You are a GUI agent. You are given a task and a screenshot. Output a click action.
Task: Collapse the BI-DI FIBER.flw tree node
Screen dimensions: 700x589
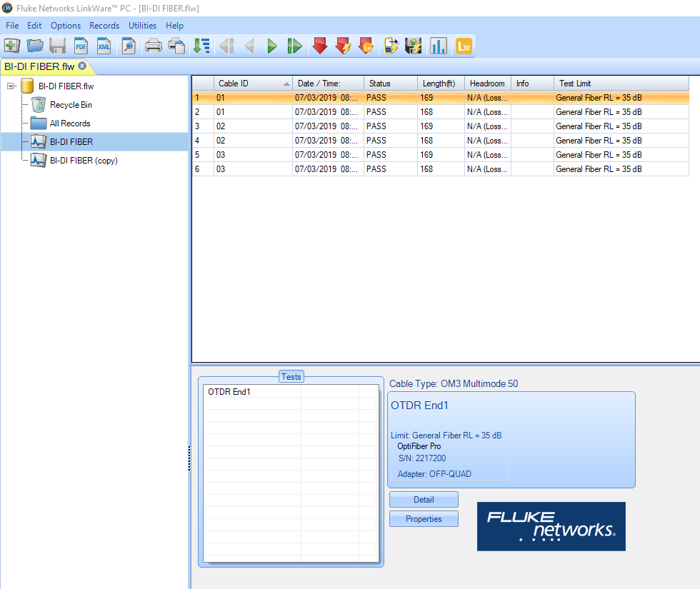(x=11, y=86)
